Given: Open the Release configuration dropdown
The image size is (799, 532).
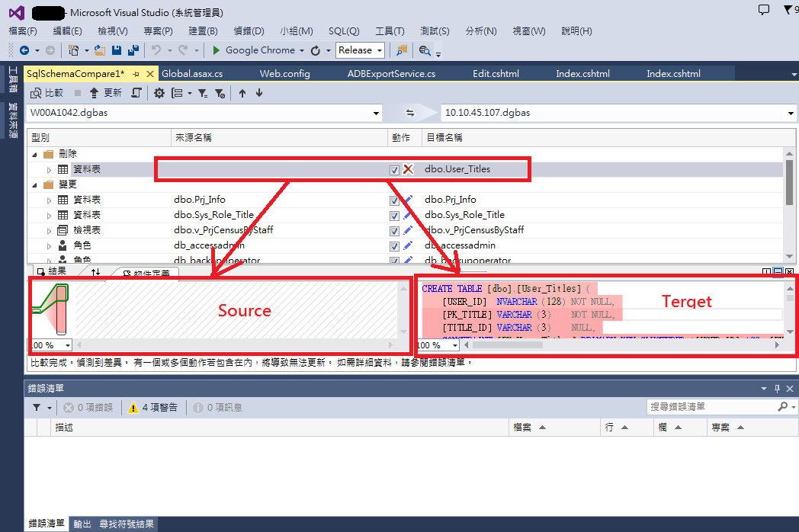Looking at the screenshot, I should click(x=377, y=50).
